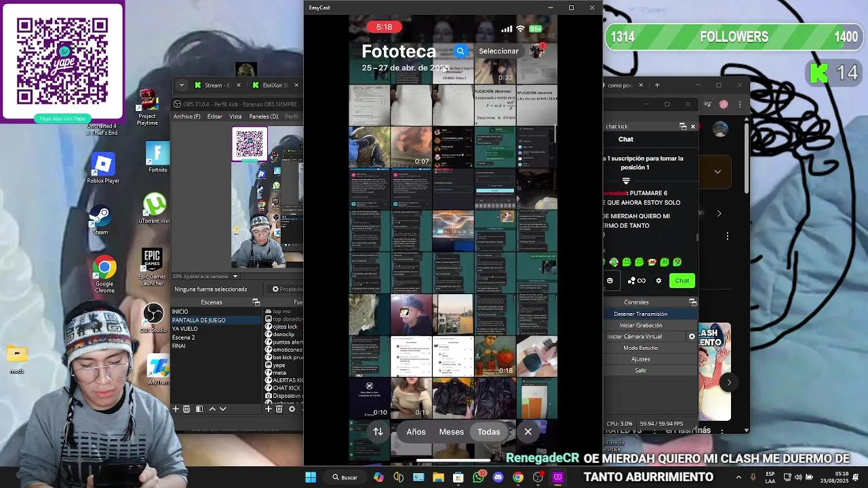The image size is (868, 488).
Task: Open the Vista menu in OBS
Action: tap(235, 117)
